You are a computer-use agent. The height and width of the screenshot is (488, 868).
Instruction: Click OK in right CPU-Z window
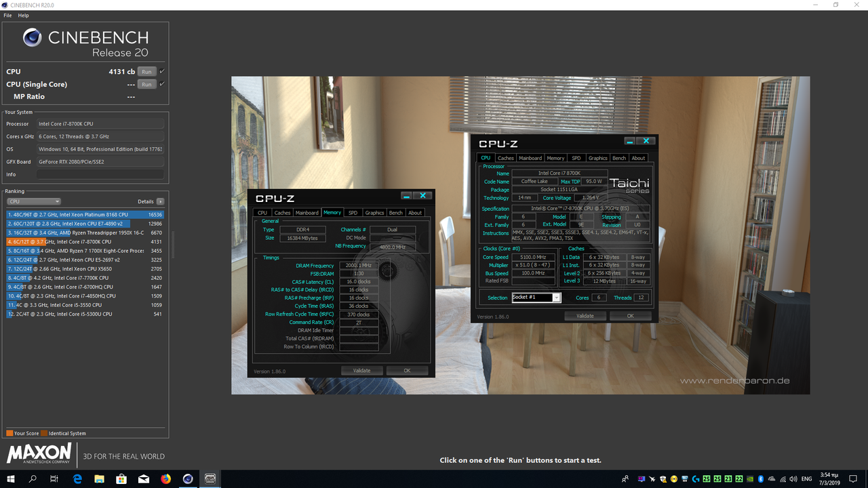630,316
